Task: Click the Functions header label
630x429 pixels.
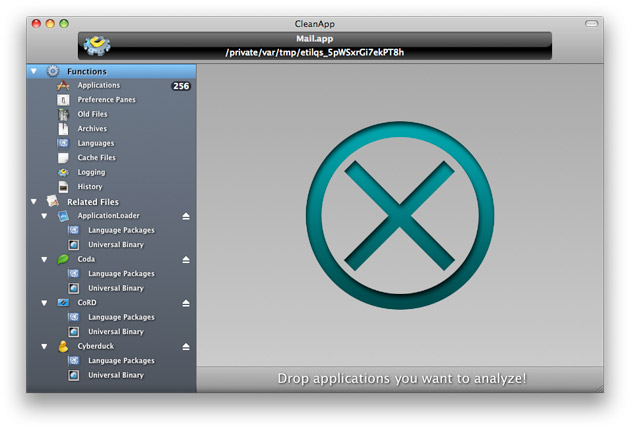Action: [x=87, y=72]
